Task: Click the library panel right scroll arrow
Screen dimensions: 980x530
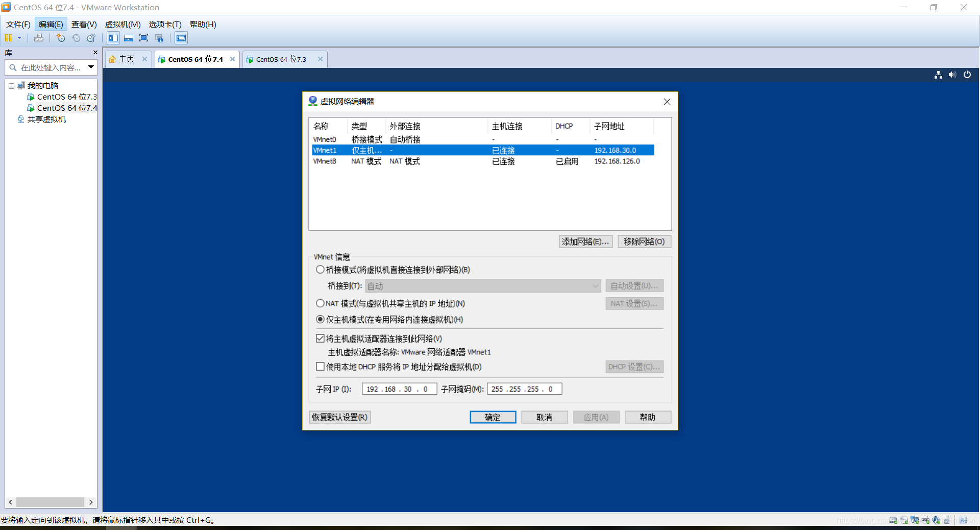Action: pyautogui.click(x=91, y=502)
